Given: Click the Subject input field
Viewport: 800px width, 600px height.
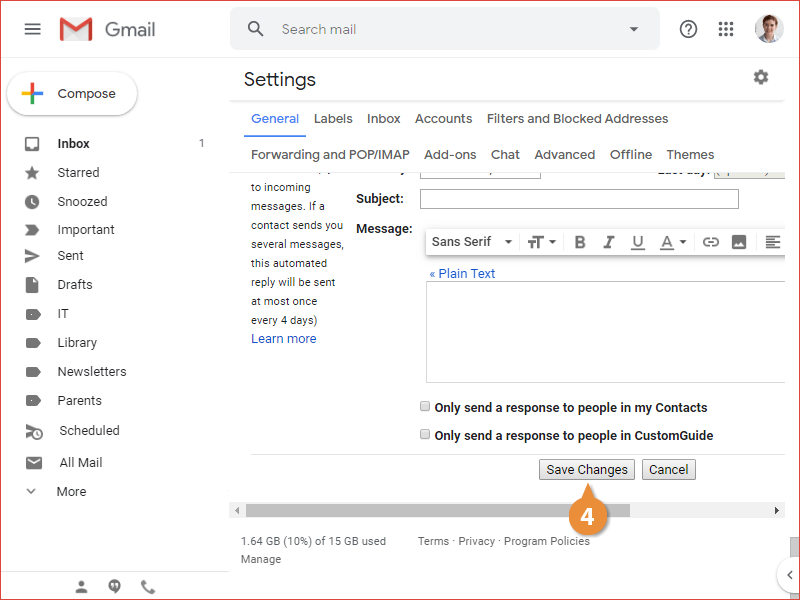Looking at the screenshot, I should click(579, 199).
